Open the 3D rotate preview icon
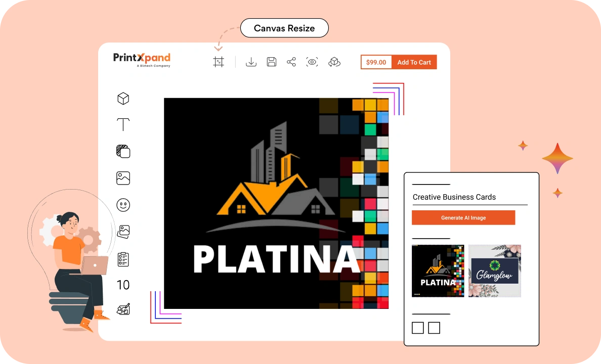This screenshot has height=364, width=601. pyautogui.click(x=334, y=62)
